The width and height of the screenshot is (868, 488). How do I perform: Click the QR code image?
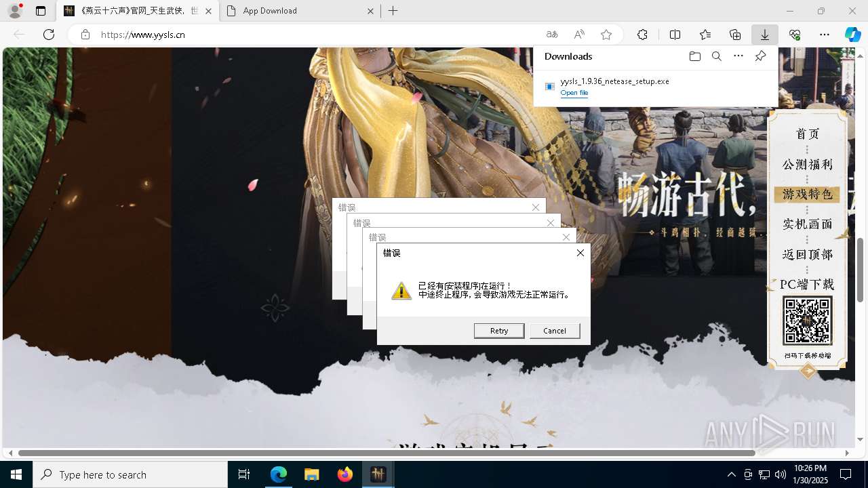[808, 321]
